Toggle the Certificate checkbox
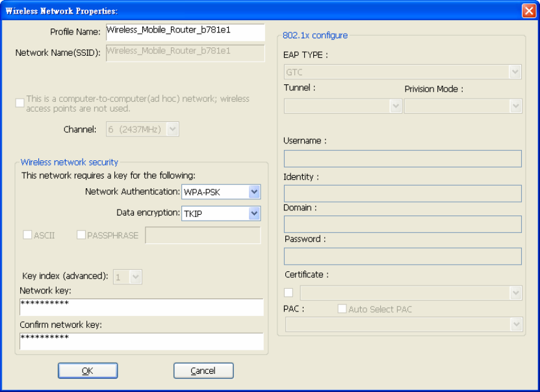This screenshot has height=392, width=540. (289, 293)
